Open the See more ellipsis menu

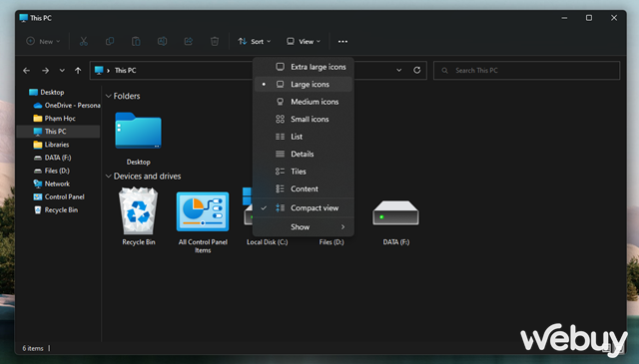342,42
